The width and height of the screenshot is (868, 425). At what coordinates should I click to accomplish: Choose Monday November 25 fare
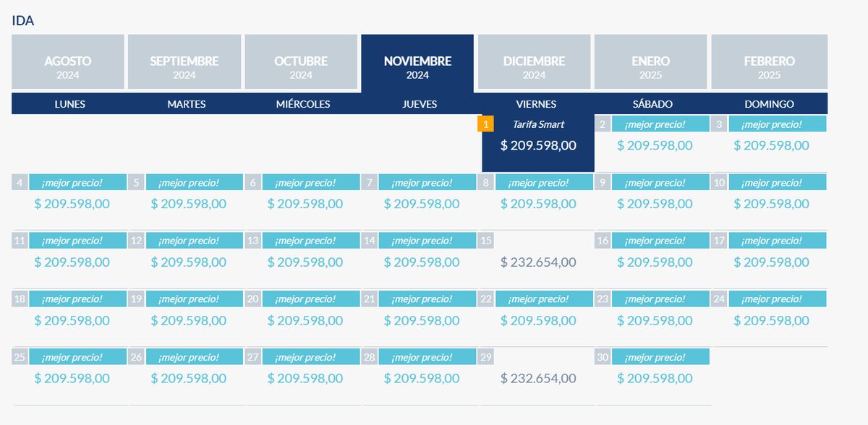pyautogui.click(x=72, y=378)
